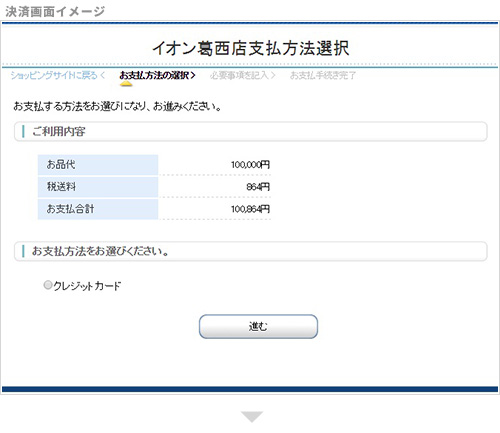Go back via ショッピングサイトに戻る link
Image resolution: width=500 pixels, height=433 pixels.
pos(58,75)
